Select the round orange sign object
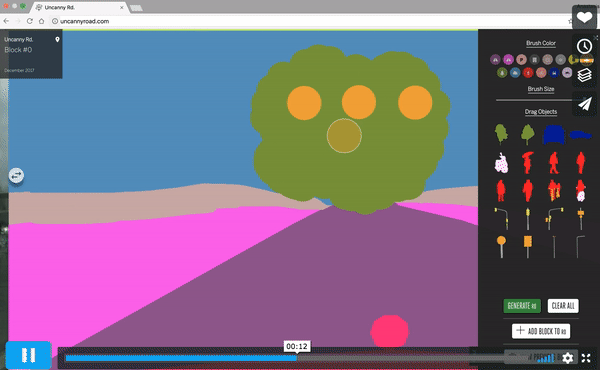Viewport: 600px width, 370px height. pos(501,247)
